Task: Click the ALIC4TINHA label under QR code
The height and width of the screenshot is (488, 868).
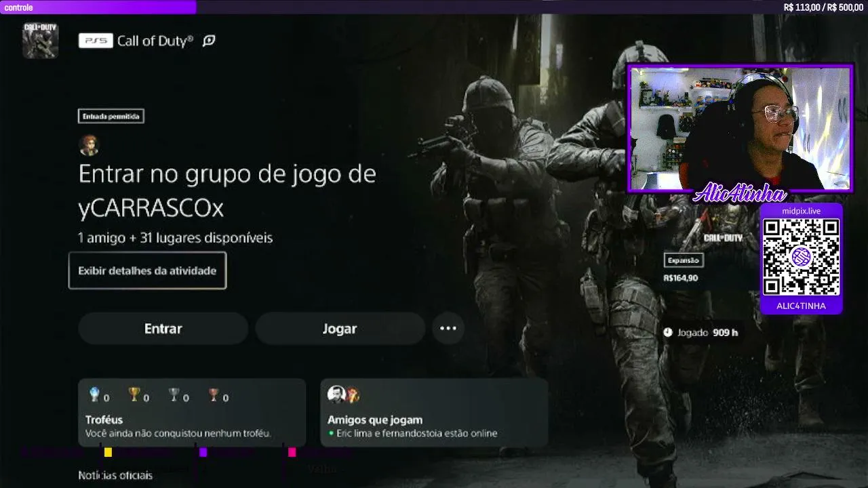Action: (802, 306)
